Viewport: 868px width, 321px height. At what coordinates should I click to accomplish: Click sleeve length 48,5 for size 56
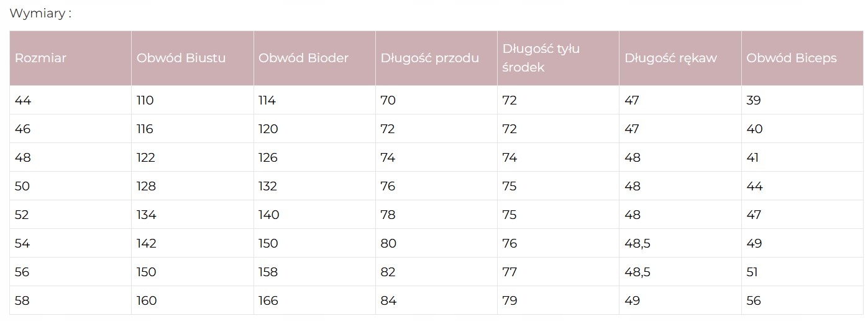[x=637, y=272]
